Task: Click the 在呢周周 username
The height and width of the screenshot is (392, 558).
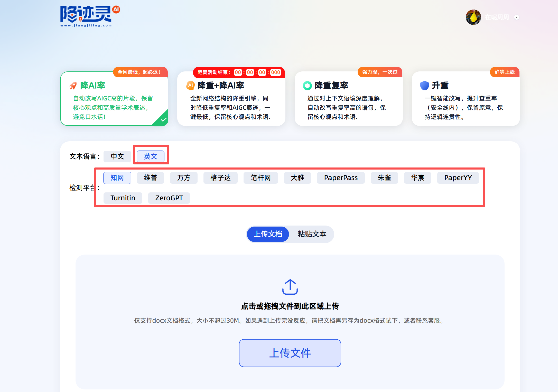Action: click(x=497, y=17)
